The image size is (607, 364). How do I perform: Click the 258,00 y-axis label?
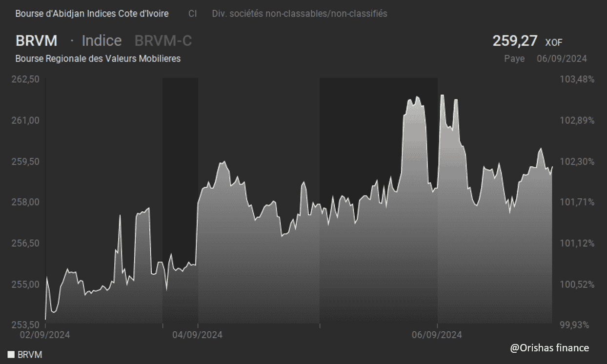[25, 202]
